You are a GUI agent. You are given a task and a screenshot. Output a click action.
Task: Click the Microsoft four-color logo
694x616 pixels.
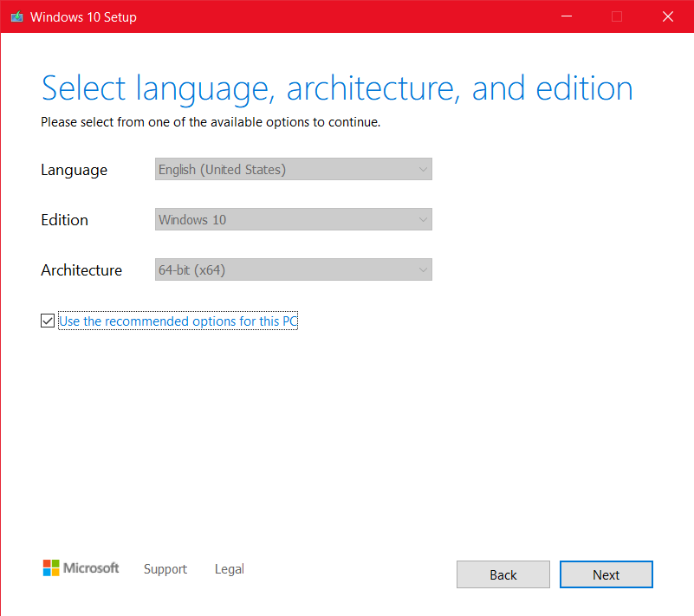point(51,567)
